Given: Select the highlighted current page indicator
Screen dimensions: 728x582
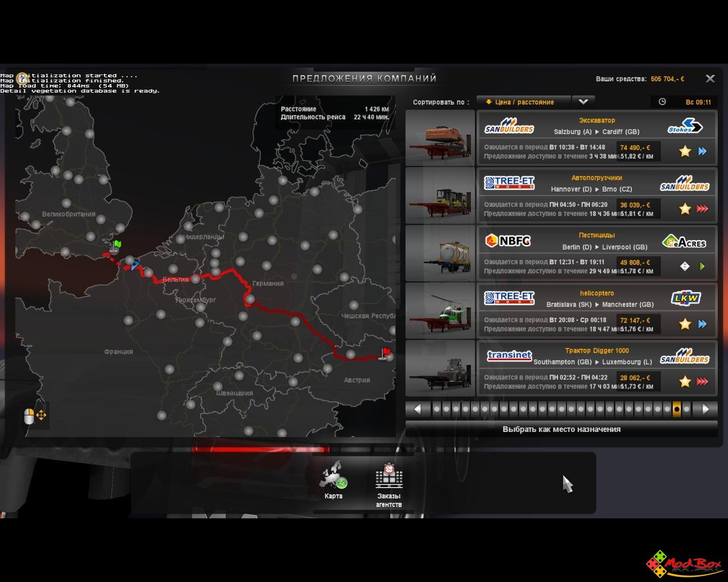Looking at the screenshot, I should [x=677, y=409].
